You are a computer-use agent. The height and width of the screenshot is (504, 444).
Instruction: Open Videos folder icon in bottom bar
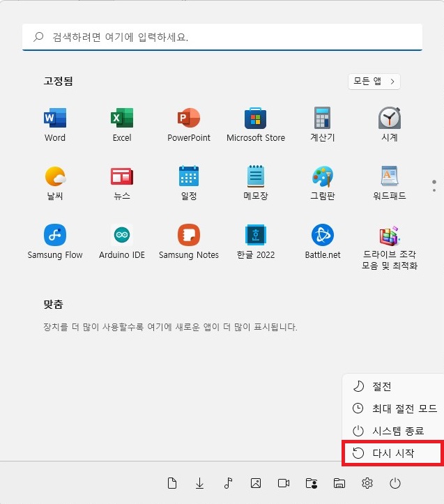[284, 483]
